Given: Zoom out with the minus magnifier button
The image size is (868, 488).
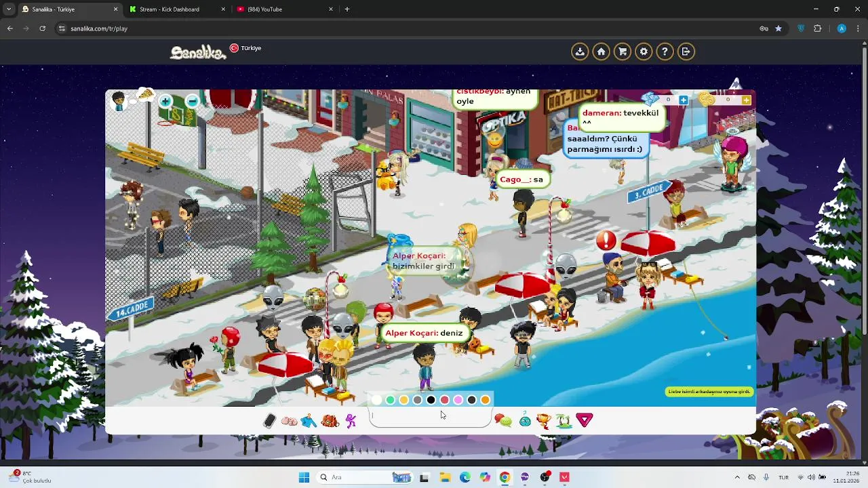Looking at the screenshot, I should tap(192, 102).
